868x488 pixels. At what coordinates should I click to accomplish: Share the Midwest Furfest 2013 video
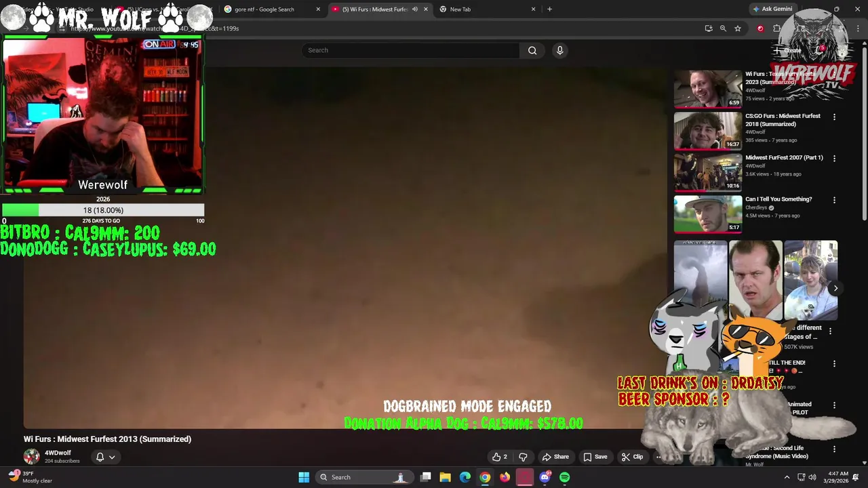(555, 457)
